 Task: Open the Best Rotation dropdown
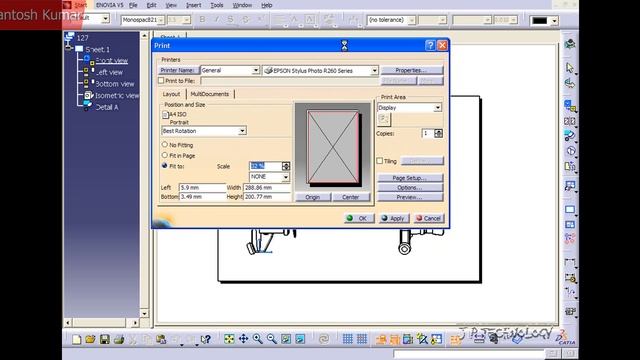click(x=242, y=131)
